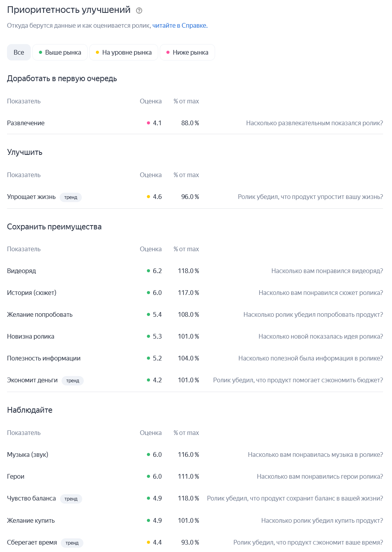Image resolution: width=392 pixels, height=552 pixels.
Task: Filter by 'На уровне рынка'
Action: click(x=124, y=53)
